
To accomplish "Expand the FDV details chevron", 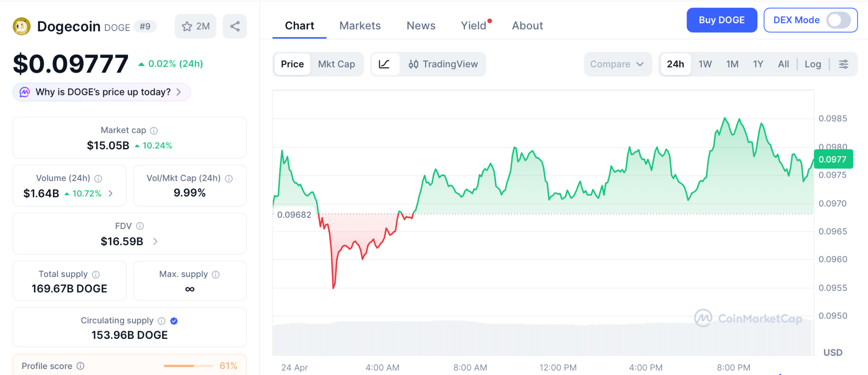I will [x=156, y=241].
